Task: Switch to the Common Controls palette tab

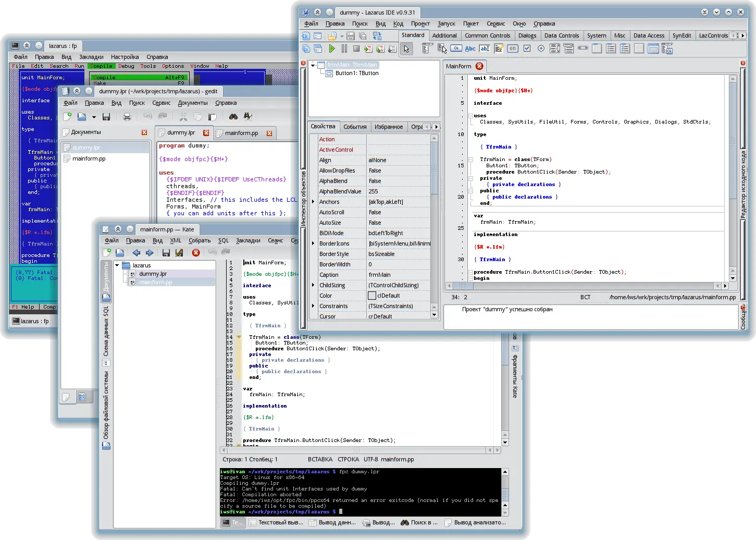Action: pyautogui.click(x=488, y=35)
